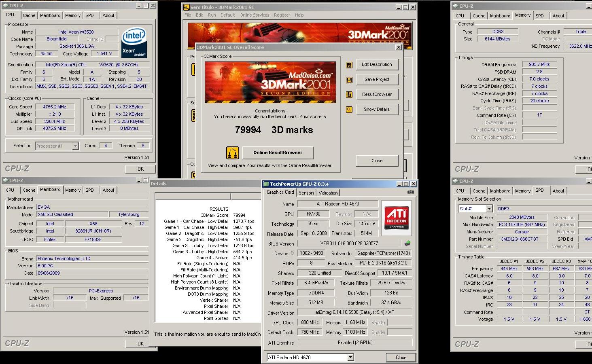Open the Processor #1 selection dropdown
This screenshot has height=364, width=592.
point(75,146)
